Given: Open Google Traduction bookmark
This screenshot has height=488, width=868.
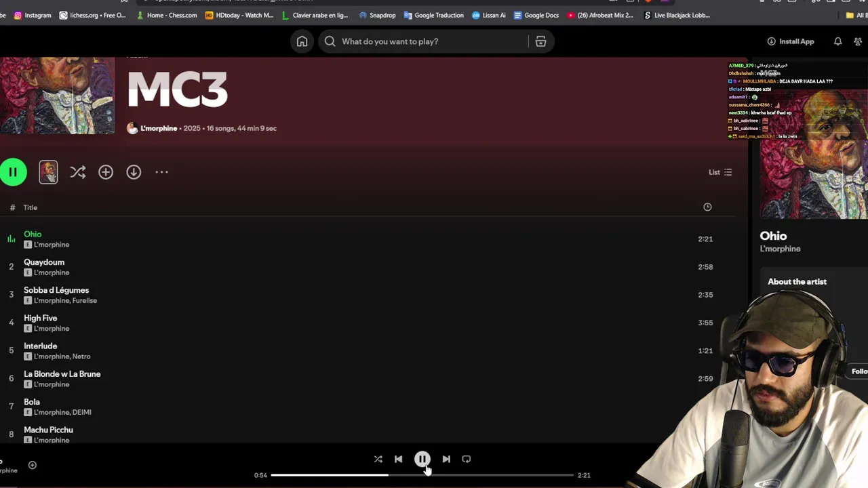Looking at the screenshot, I should 434,15.
